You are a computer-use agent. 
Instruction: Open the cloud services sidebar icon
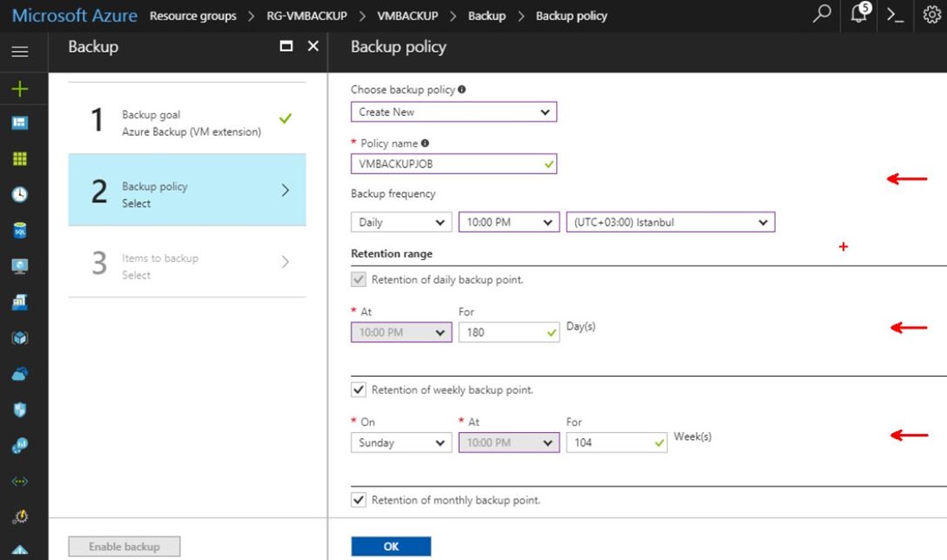click(x=20, y=374)
